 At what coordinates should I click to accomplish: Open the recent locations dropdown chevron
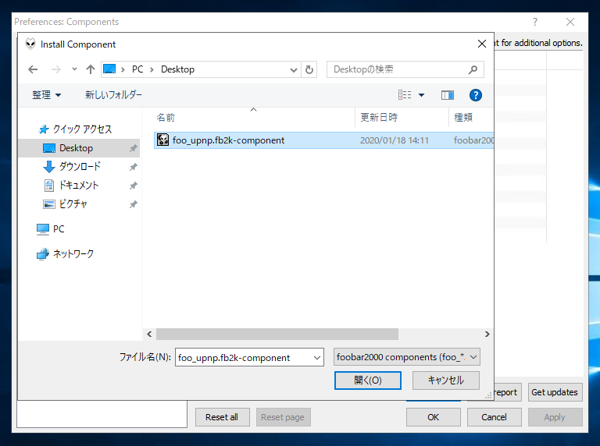coord(74,70)
